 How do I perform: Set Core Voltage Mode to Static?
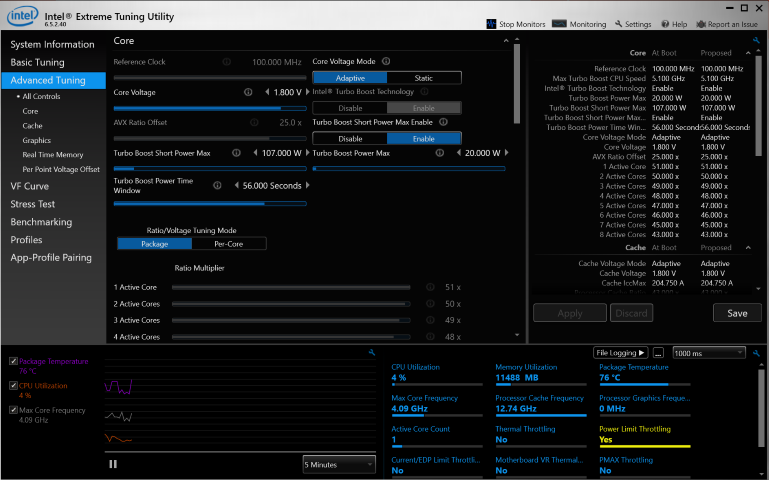click(424, 78)
